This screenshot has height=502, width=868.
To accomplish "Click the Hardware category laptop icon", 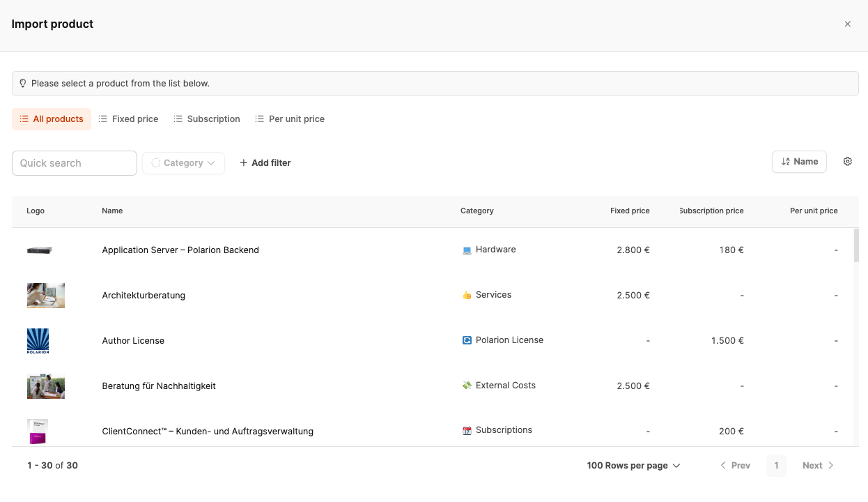I will [467, 250].
